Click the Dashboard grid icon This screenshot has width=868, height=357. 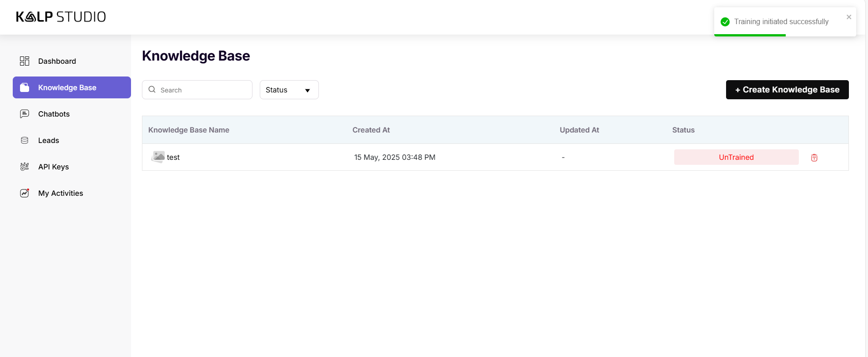tap(25, 61)
